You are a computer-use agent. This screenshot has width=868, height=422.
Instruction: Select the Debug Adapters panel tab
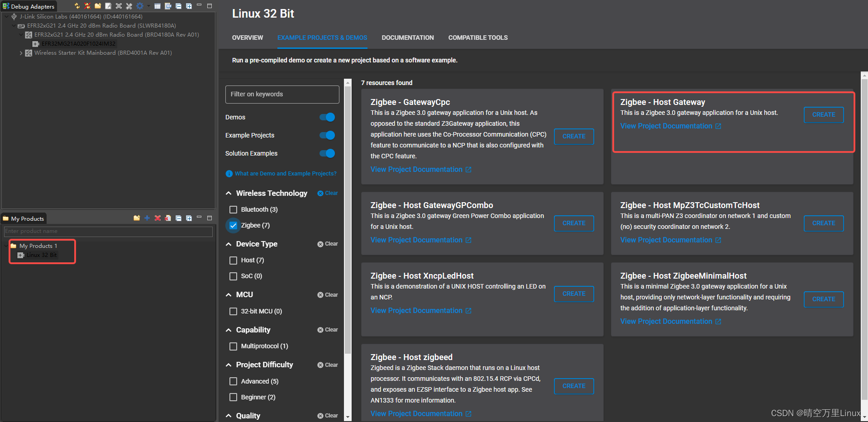point(29,6)
